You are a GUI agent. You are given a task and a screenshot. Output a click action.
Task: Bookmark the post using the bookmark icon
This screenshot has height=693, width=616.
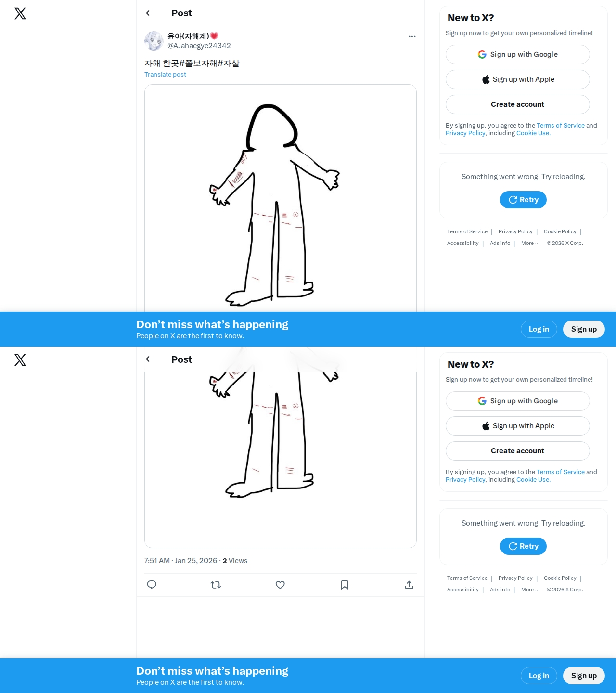[x=345, y=585]
